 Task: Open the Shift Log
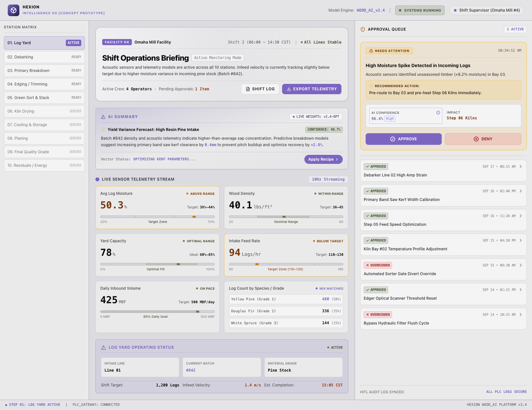pyautogui.click(x=260, y=89)
